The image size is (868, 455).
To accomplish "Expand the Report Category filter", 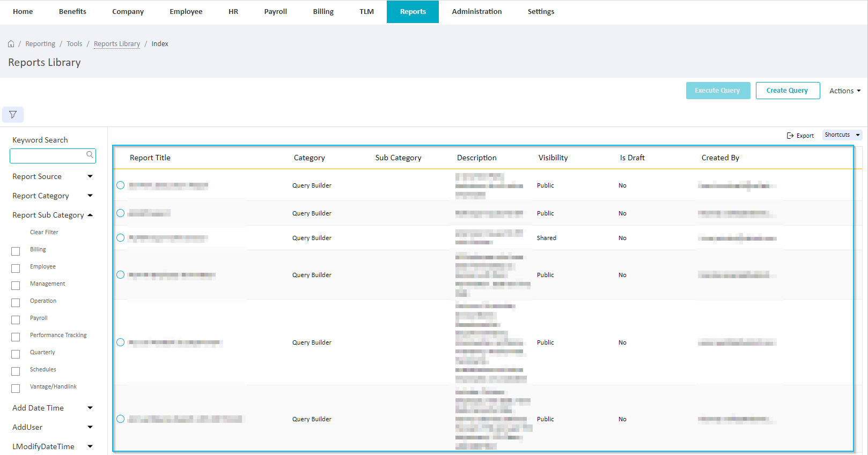I will 53,196.
